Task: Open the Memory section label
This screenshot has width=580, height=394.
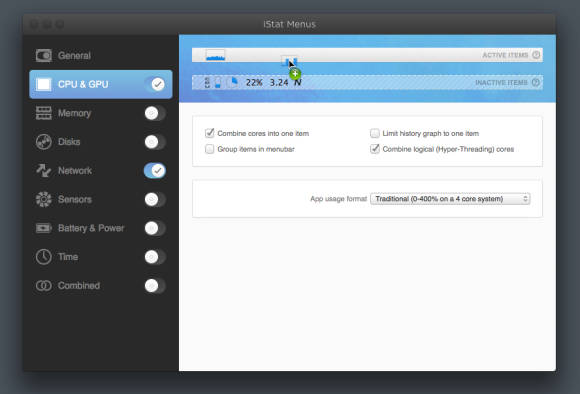Action: point(74,113)
